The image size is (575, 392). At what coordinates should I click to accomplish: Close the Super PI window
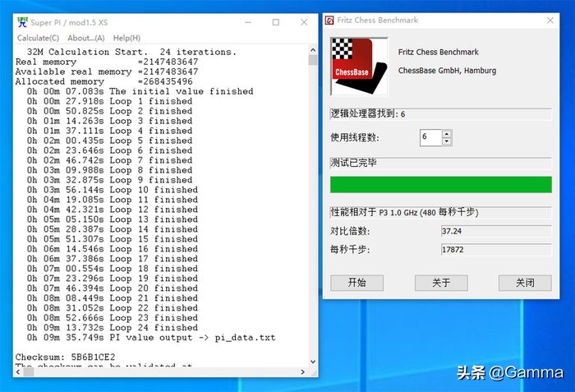pos(304,22)
